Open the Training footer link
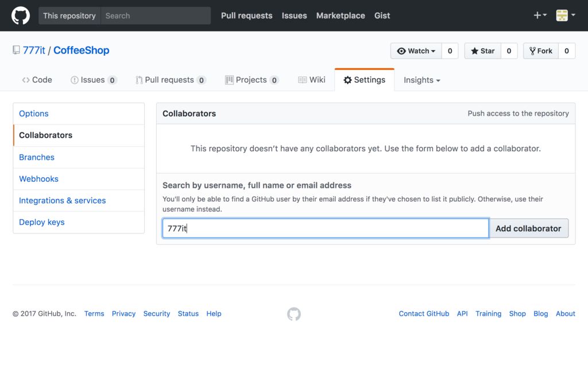Screen dimensions: 588x368 click(488, 313)
